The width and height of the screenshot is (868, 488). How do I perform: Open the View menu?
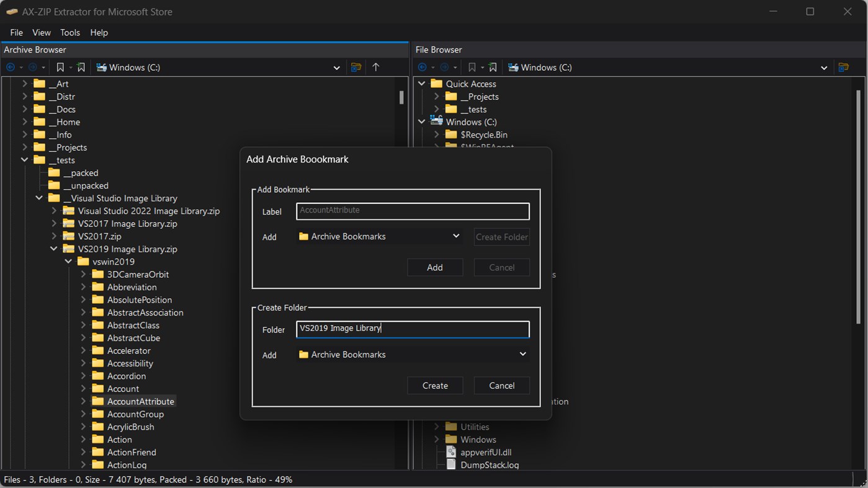[x=41, y=32]
